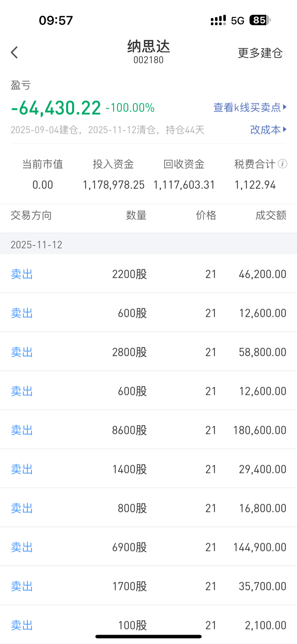Open the tax fee info icon
Viewport: 297px width, 644px height.
point(283,164)
